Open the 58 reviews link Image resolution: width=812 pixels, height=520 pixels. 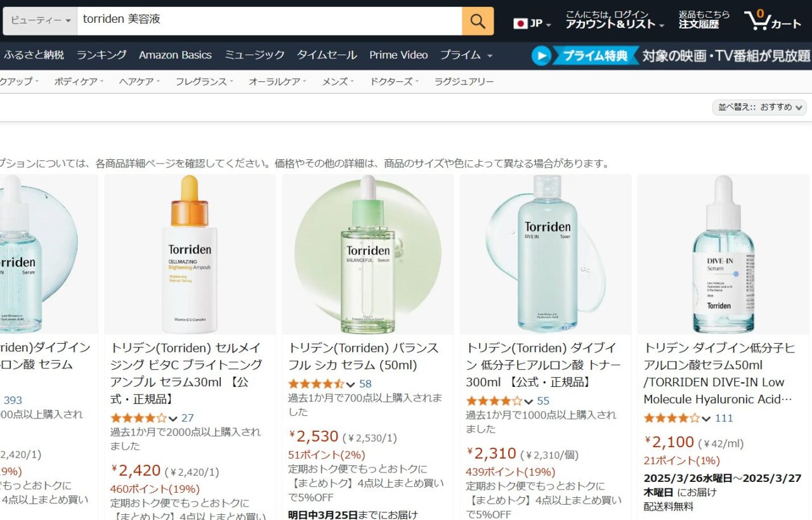[365, 384]
